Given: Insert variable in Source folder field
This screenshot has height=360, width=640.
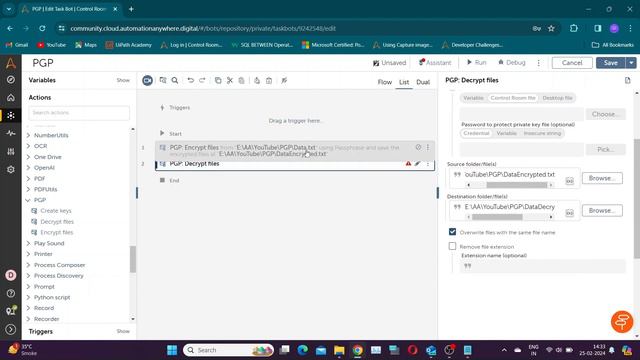Looking at the screenshot, I should click(x=569, y=181).
